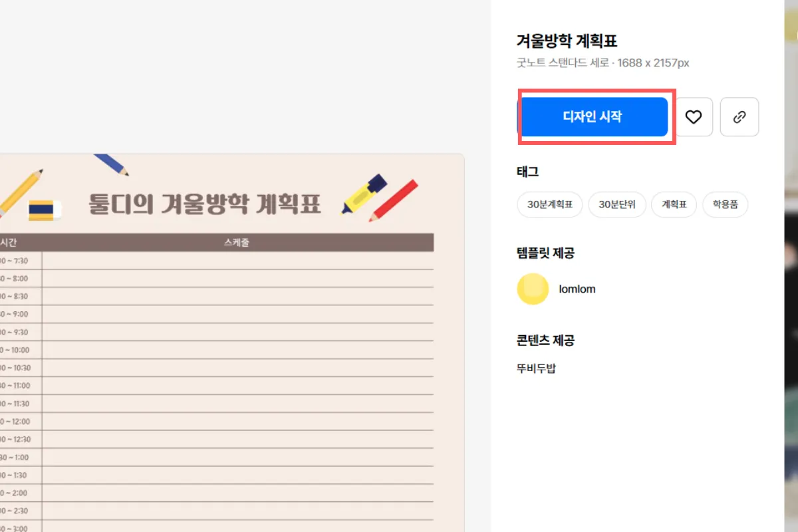Start designing with the 디자인 시작 button
The image size is (798, 532).
595,116
